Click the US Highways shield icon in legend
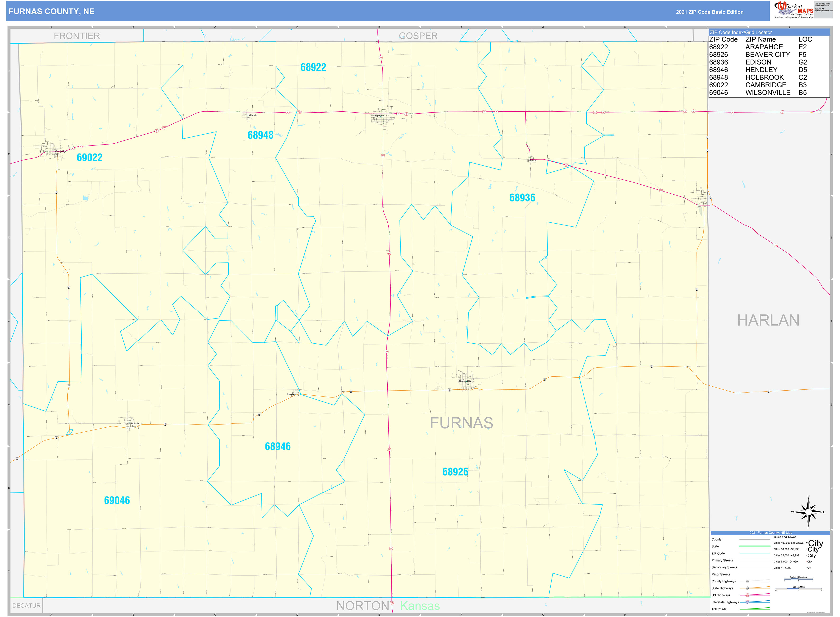This screenshot has height=617, width=840. pos(747,595)
